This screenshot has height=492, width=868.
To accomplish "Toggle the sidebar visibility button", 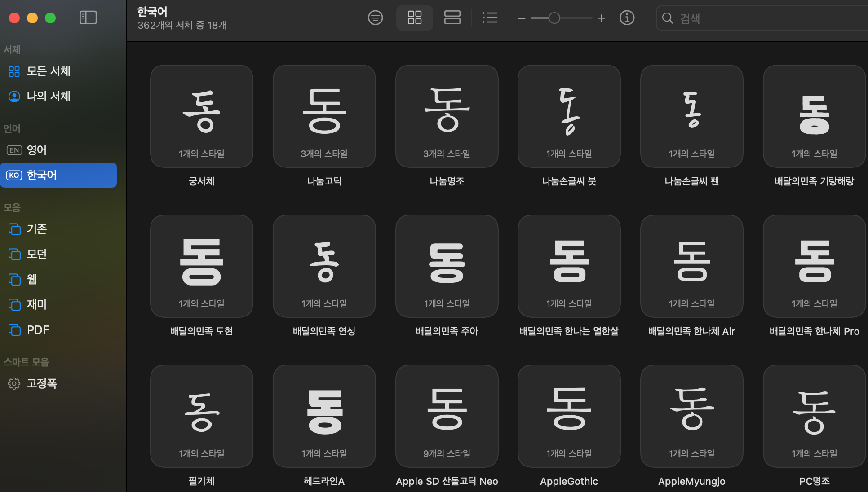I will tap(88, 18).
